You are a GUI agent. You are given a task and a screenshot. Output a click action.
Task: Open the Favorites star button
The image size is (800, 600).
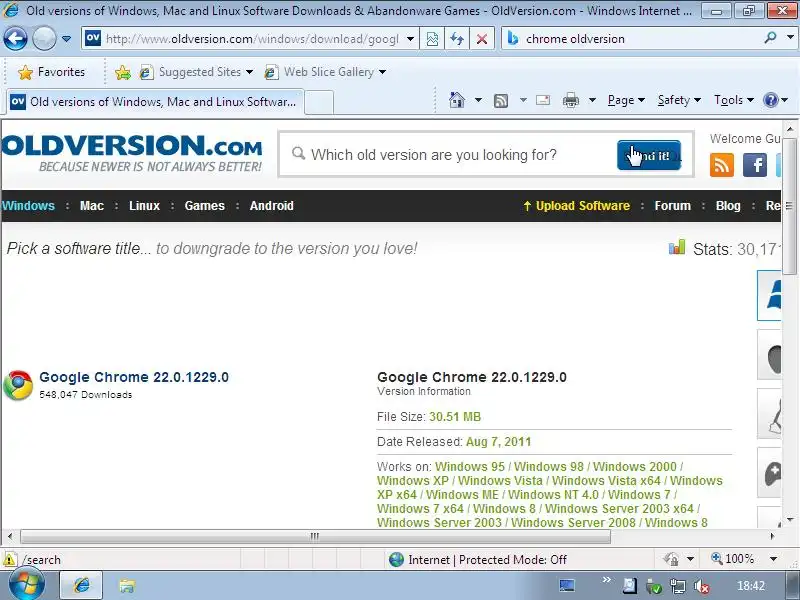(x=51, y=72)
